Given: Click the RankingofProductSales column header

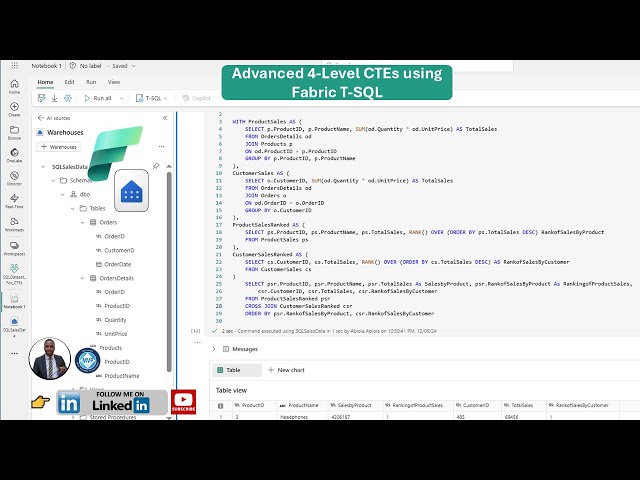Looking at the screenshot, I should [x=417, y=405].
